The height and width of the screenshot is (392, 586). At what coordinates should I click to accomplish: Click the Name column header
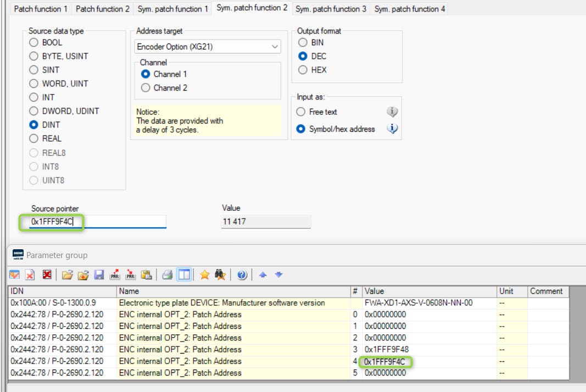[x=233, y=291]
